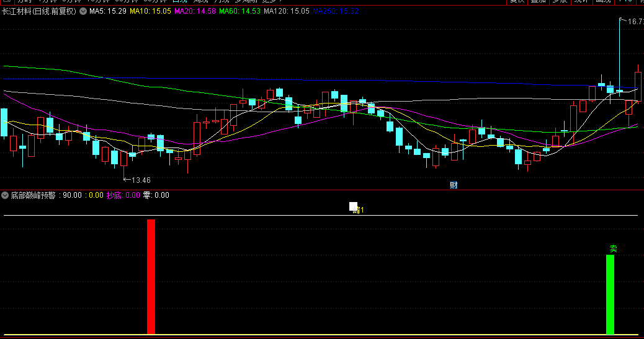Select the MA250: 15.32 blue label
Screen dimensions: 644x339
pos(335,11)
